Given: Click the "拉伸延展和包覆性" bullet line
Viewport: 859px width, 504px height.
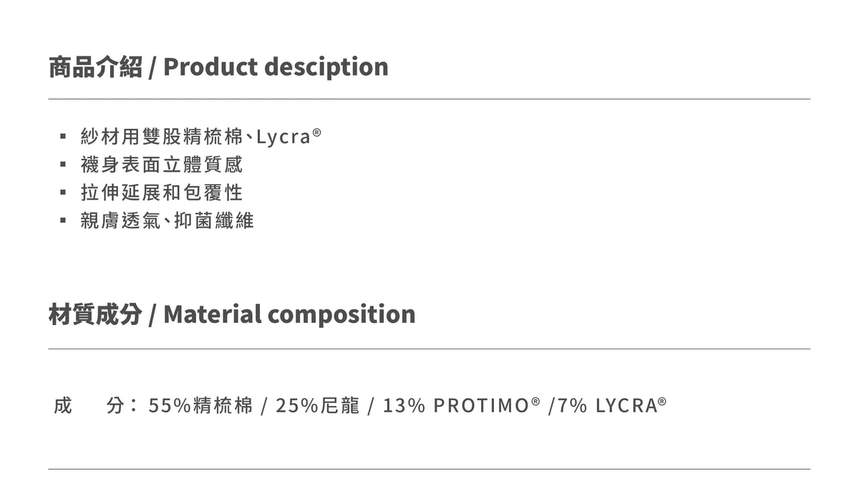Looking at the screenshot, I should click(x=162, y=193).
